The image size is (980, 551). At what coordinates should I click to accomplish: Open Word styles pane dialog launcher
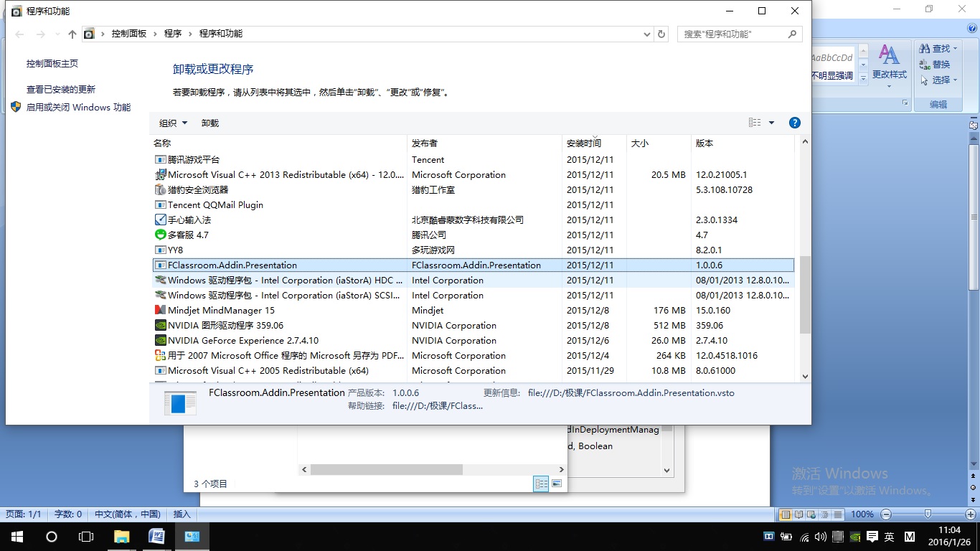(x=906, y=104)
